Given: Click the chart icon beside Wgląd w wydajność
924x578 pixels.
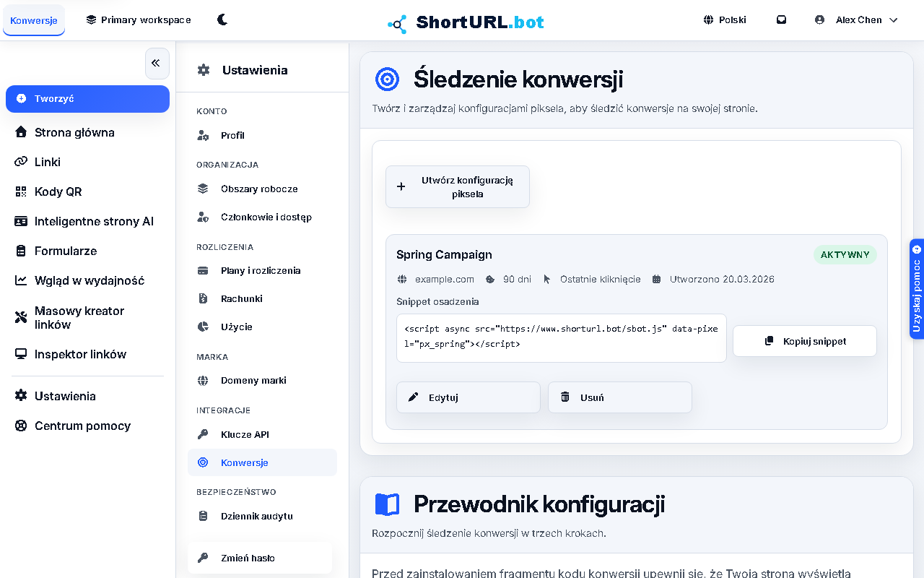Looking at the screenshot, I should point(21,280).
